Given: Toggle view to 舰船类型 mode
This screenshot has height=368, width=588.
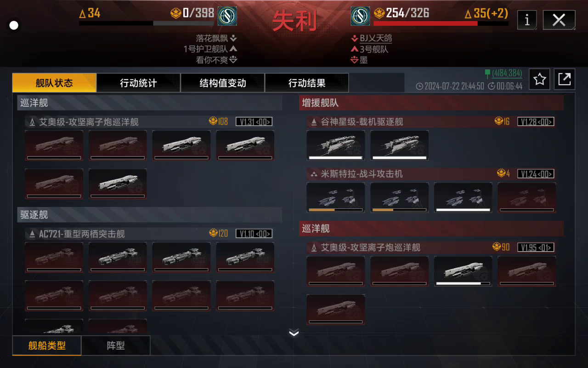Looking at the screenshot, I should (x=47, y=345).
